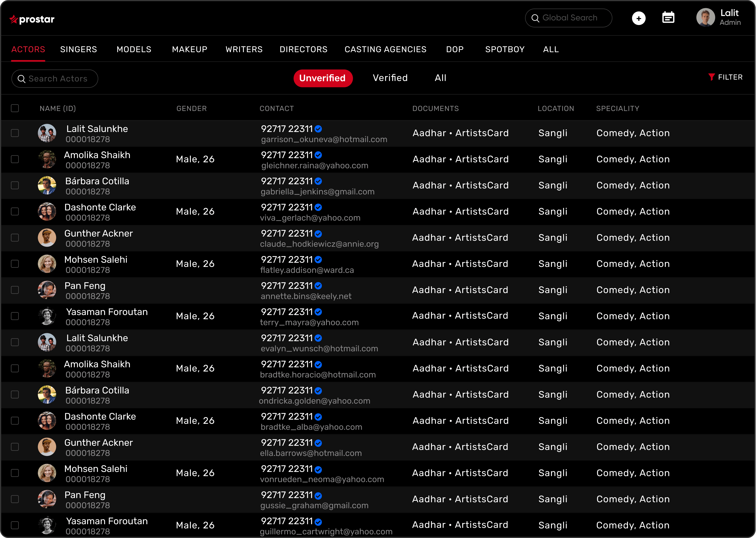Viewport: 756px width, 538px height.
Task: Open the calendar icon in top bar
Action: [x=668, y=18]
